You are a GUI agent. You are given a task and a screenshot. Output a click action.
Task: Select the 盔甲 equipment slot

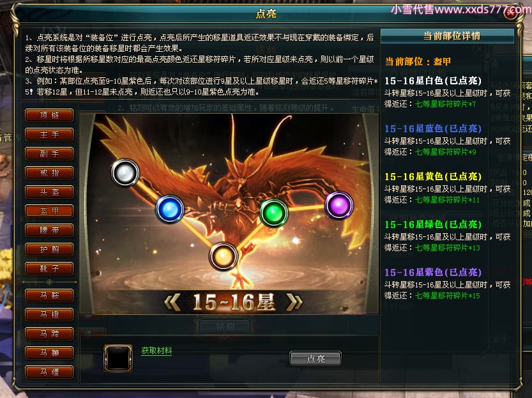coord(49,211)
